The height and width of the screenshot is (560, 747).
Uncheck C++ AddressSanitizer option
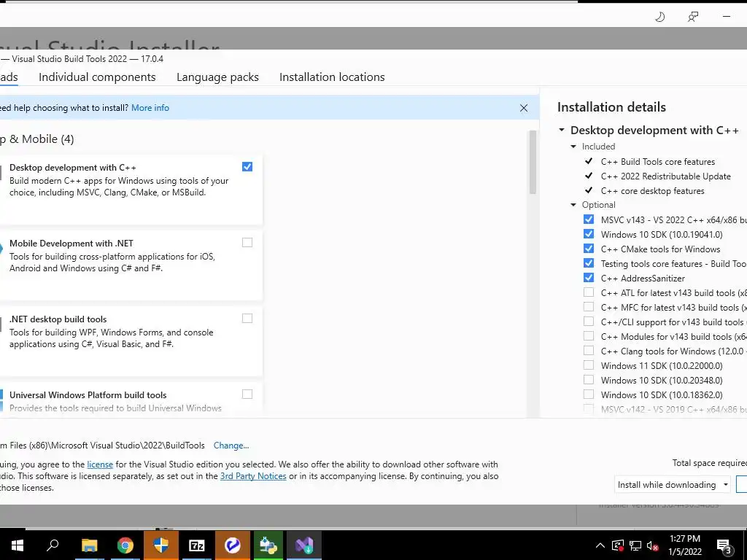pos(589,278)
